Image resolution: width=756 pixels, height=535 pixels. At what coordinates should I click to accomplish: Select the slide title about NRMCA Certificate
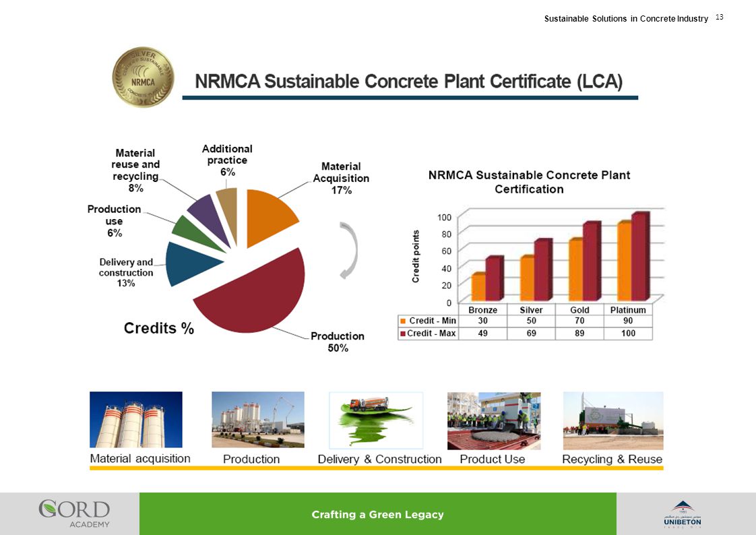[408, 82]
